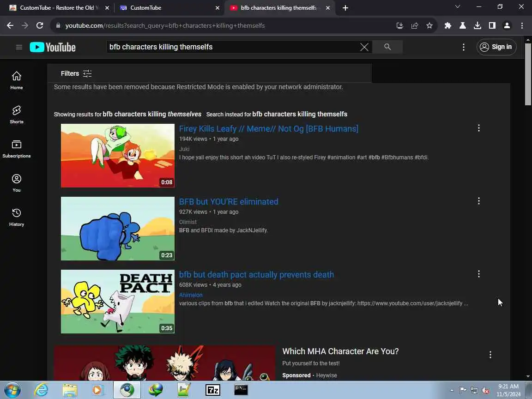Image resolution: width=532 pixels, height=399 pixels.
Task: Open command prompt from taskbar
Action: [241, 390]
